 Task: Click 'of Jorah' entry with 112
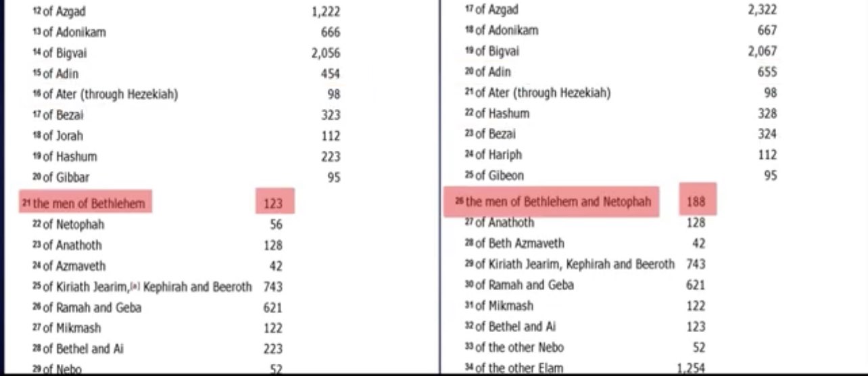tap(62, 136)
